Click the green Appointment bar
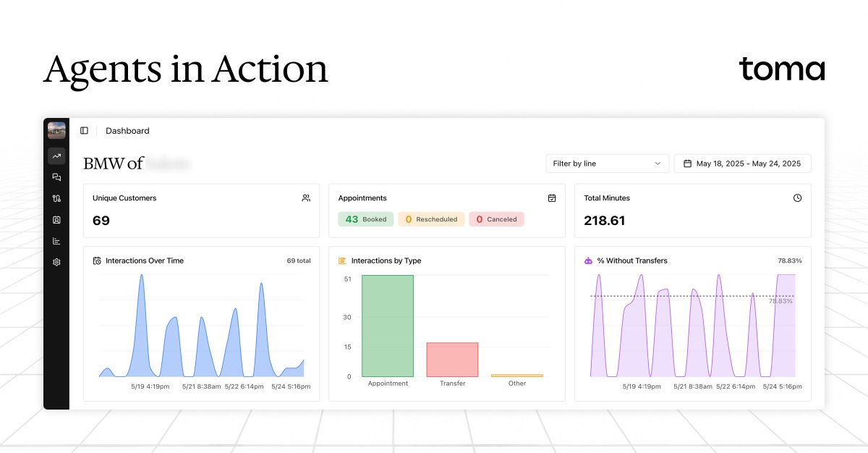This screenshot has height=453, width=868. coord(388,326)
